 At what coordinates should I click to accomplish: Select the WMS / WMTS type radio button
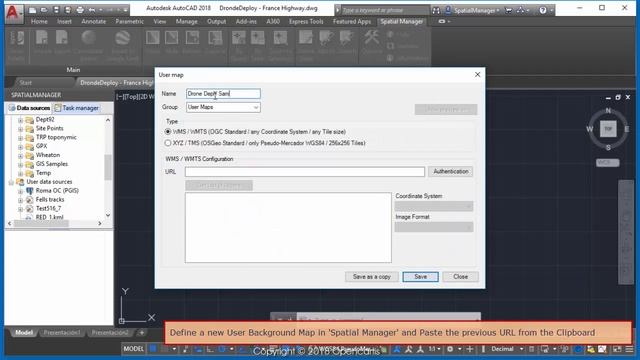pos(168,132)
